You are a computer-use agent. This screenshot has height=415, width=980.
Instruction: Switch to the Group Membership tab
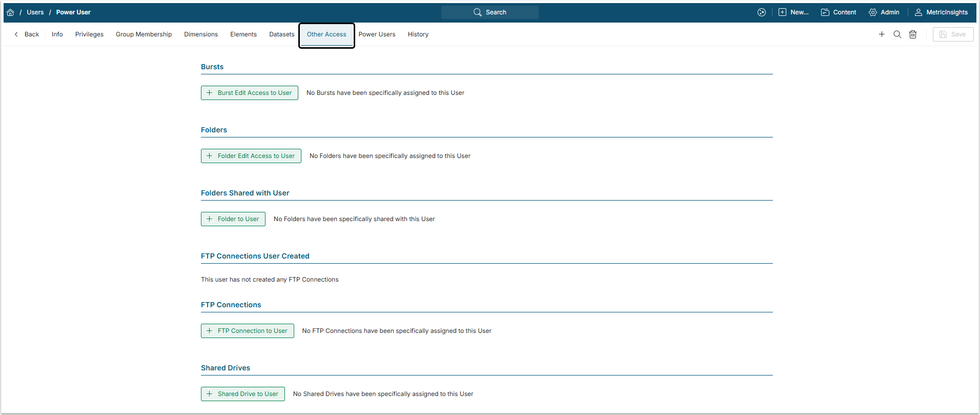[x=144, y=34]
